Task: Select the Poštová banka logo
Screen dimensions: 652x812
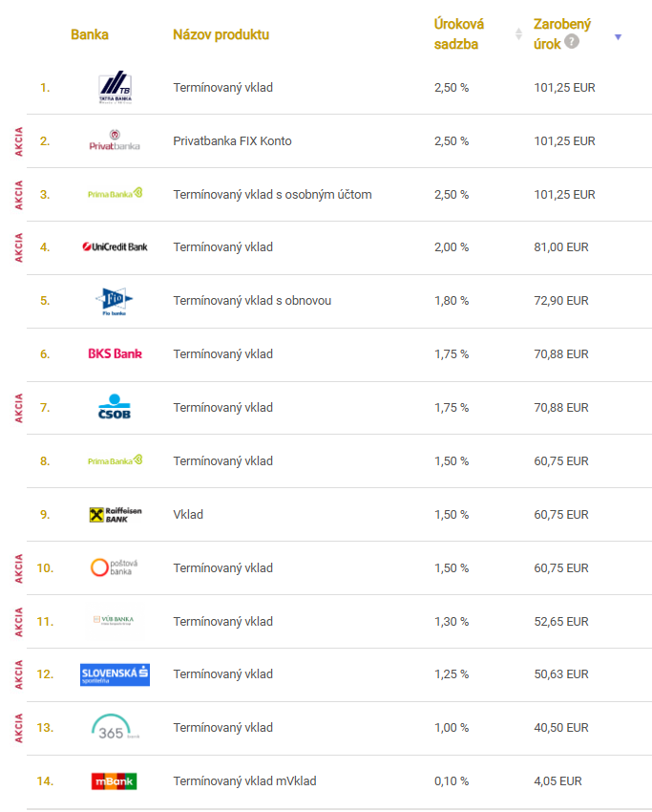Action: pos(115,567)
